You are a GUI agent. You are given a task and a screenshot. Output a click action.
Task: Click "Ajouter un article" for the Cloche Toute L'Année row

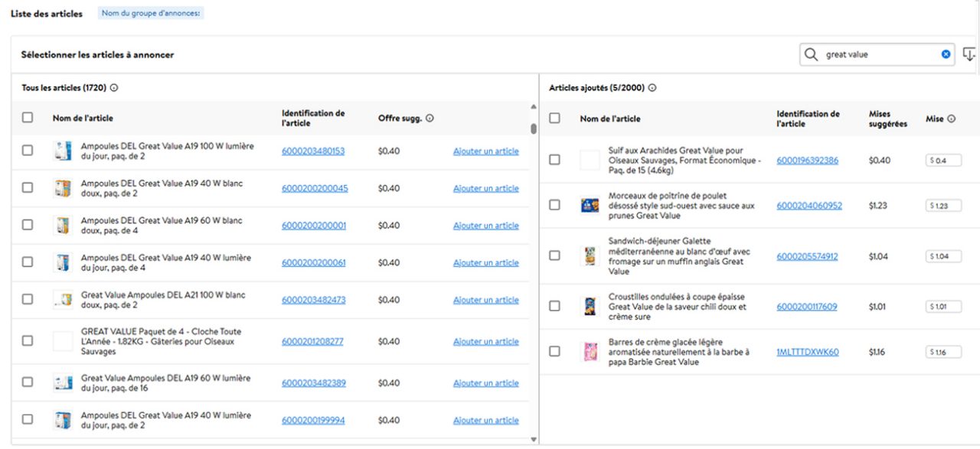point(486,341)
